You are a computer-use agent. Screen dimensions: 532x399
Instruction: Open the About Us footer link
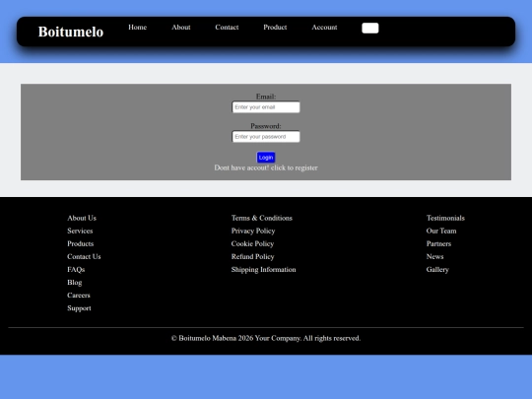click(x=82, y=218)
